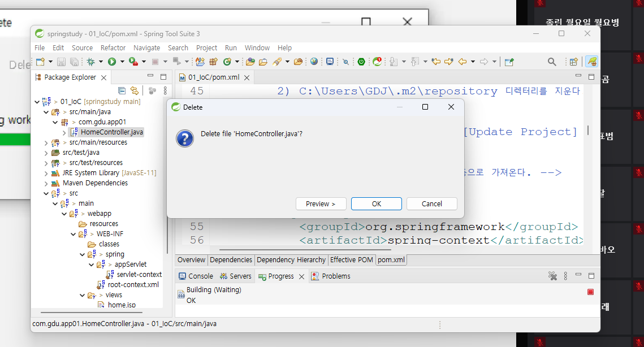Click the New wizard icon in toolbar

click(40, 62)
